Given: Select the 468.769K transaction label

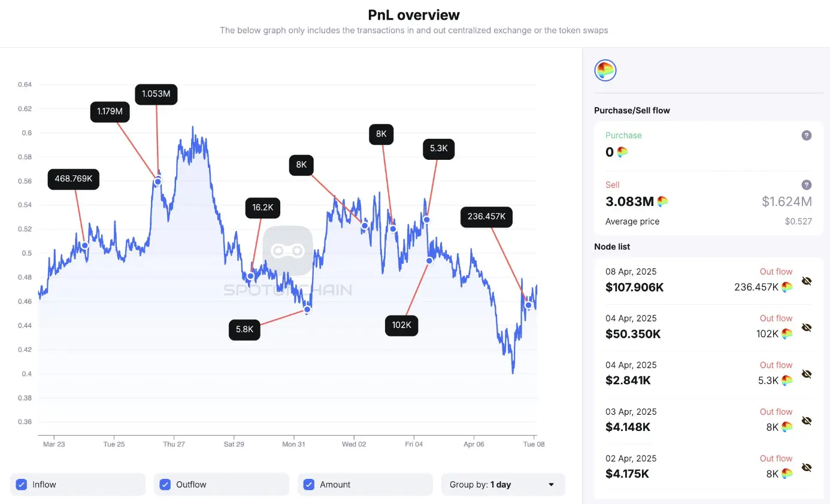Looking at the screenshot, I should point(74,179).
